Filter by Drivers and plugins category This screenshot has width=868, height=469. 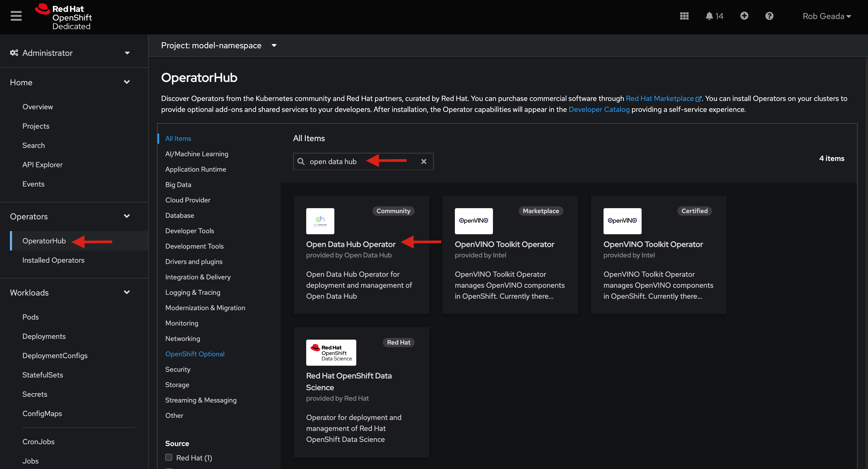pyautogui.click(x=194, y=261)
